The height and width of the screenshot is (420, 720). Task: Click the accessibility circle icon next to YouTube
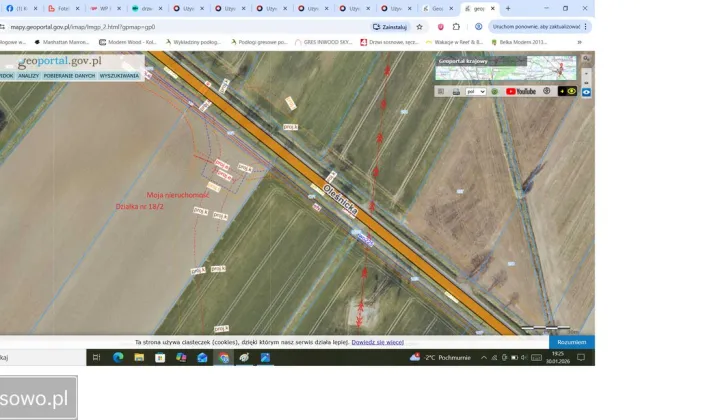click(546, 91)
